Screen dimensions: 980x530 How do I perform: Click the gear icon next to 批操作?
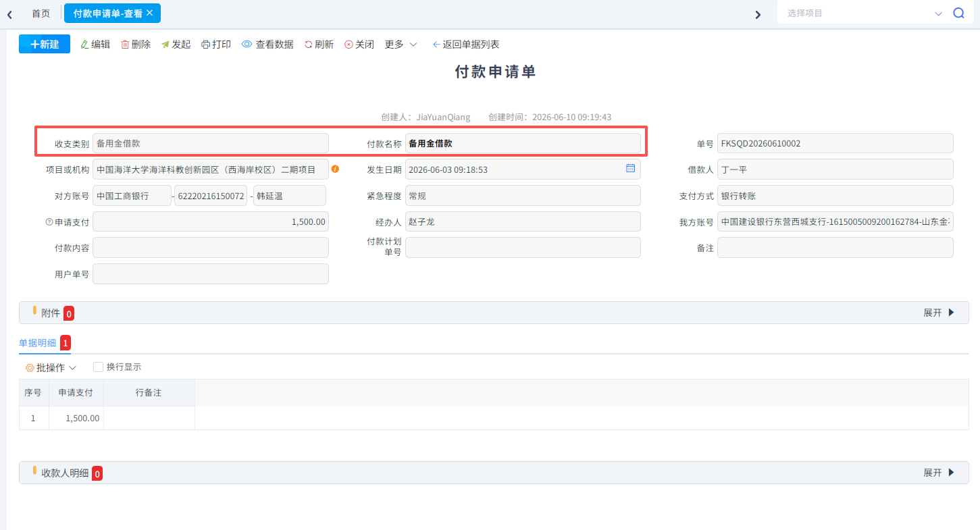[30, 368]
